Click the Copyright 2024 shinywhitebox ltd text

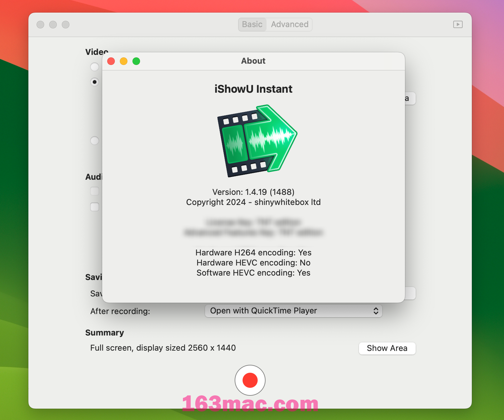[253, 202]
